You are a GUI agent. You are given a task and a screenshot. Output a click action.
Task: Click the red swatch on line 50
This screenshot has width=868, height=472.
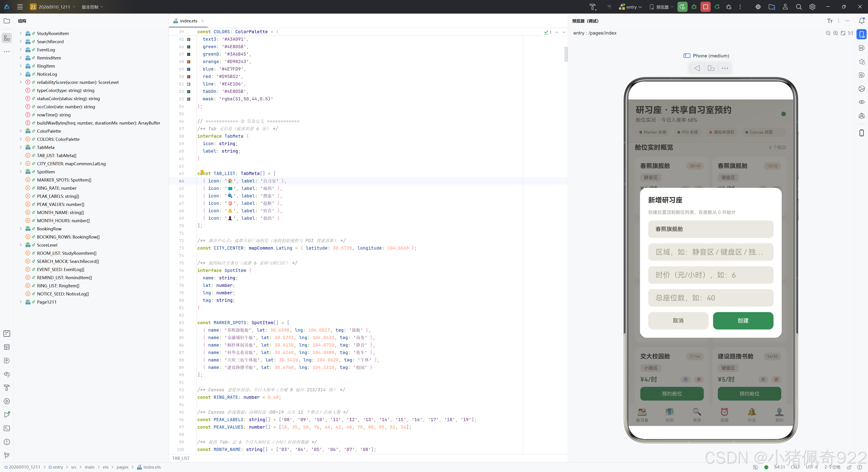pos(189,76)
